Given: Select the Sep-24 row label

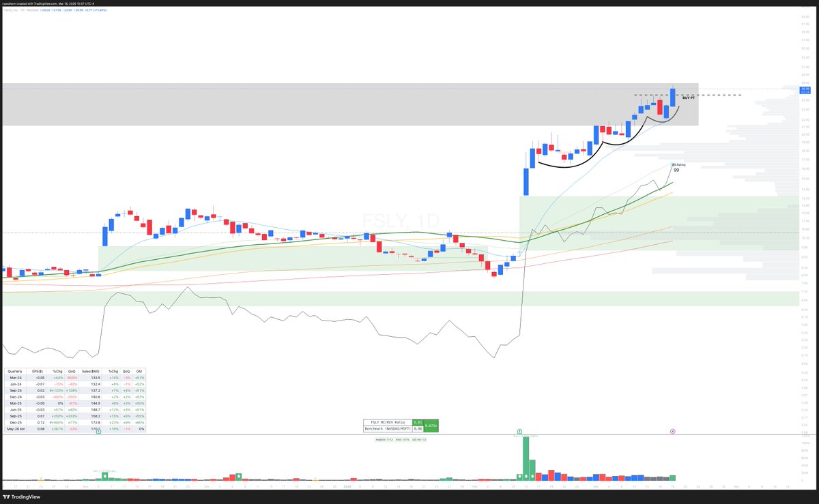Looking at the screenshot, I should [16, 391].
